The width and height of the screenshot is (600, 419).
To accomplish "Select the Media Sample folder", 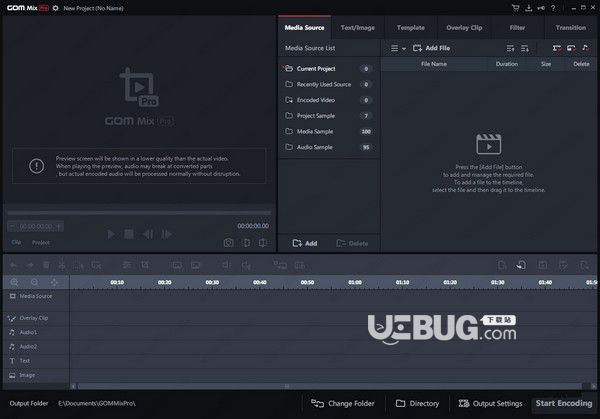I will [x=329, y=131].
